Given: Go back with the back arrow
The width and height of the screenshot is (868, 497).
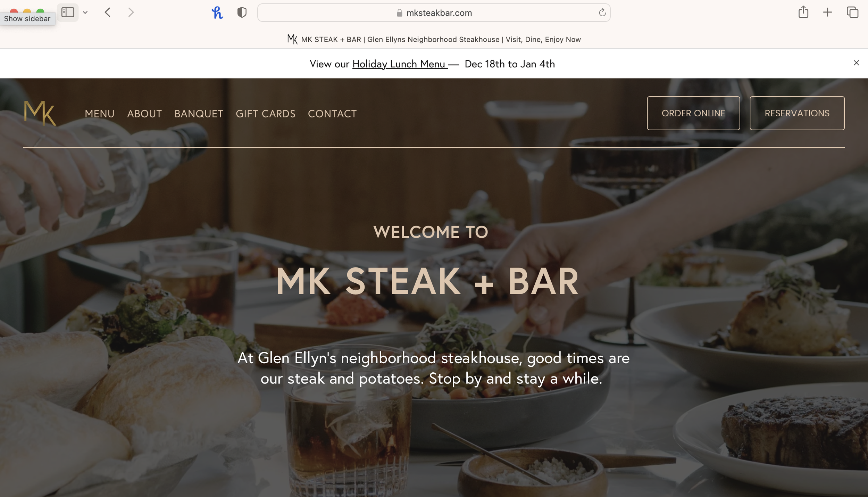Looking at the screenshot, I should 108,13.
